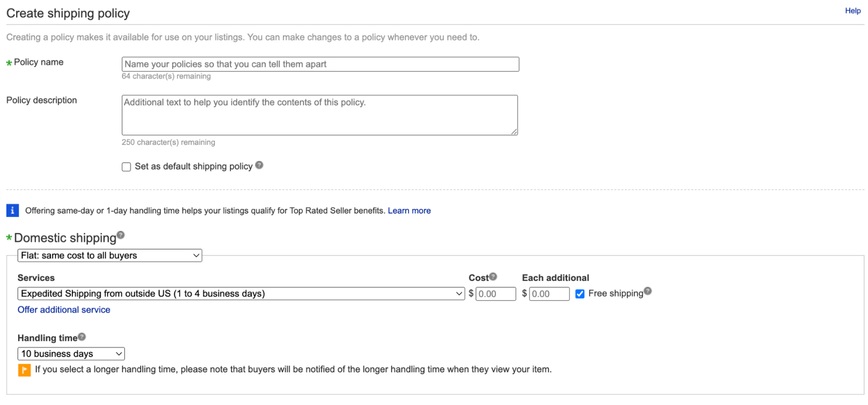The height and width of the screenshot is (405, 868).
Task: Click the Help link at top right
Action: click(852, 11)
